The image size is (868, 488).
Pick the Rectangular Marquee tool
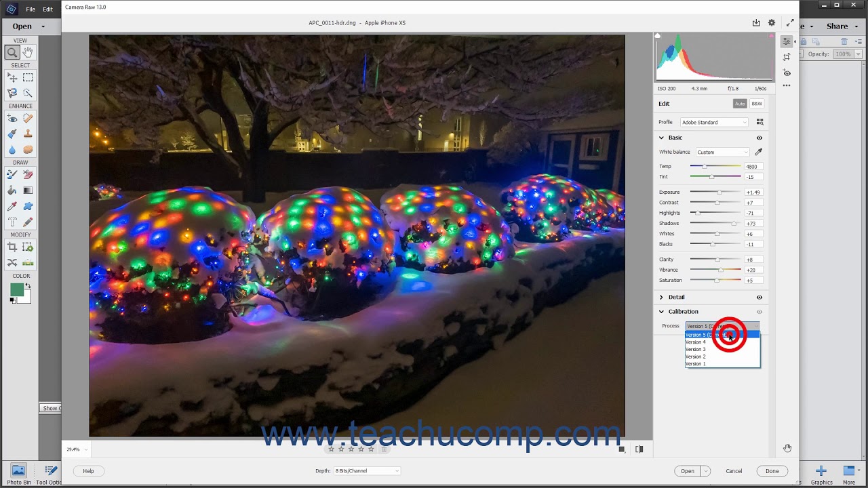pyautogui.click(x=28, y=78)
